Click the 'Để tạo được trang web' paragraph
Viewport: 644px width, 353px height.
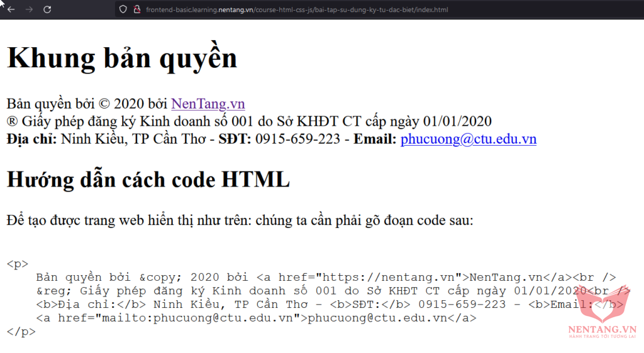(240, 220)
